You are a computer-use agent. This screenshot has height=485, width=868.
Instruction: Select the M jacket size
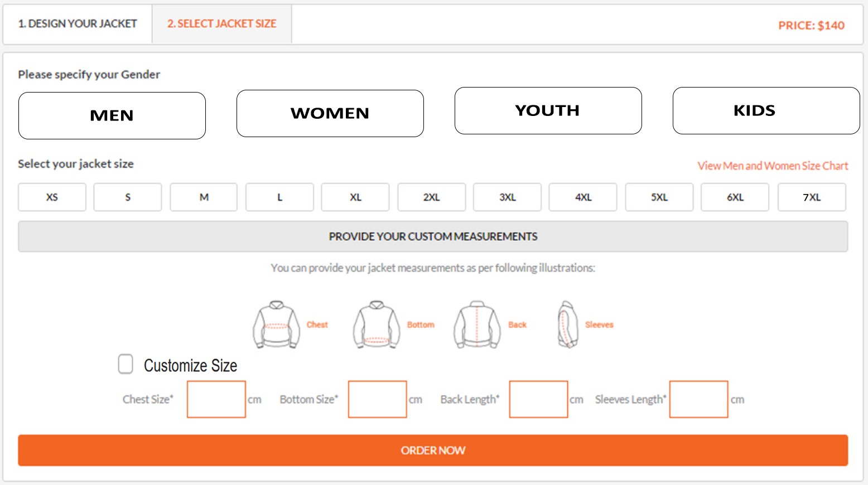[x=204, y=197]
